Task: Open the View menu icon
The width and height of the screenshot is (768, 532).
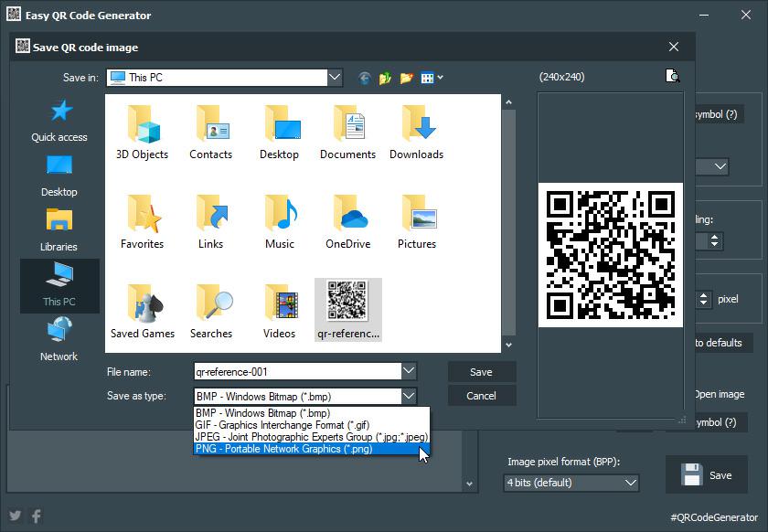Action: coord(432,78)
